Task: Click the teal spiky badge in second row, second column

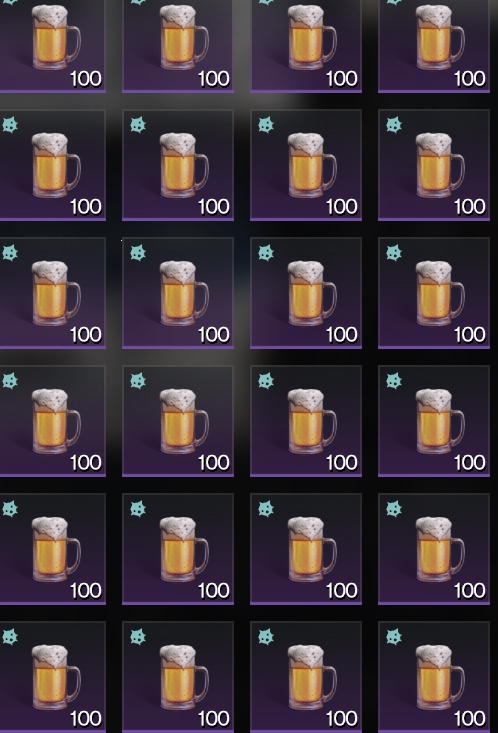Action: point(138,125)
